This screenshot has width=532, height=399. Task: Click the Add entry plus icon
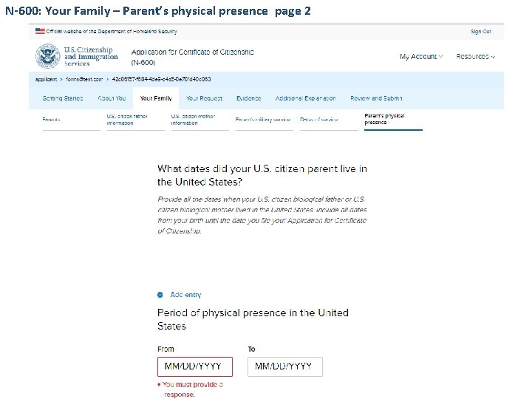click(160, 295)
